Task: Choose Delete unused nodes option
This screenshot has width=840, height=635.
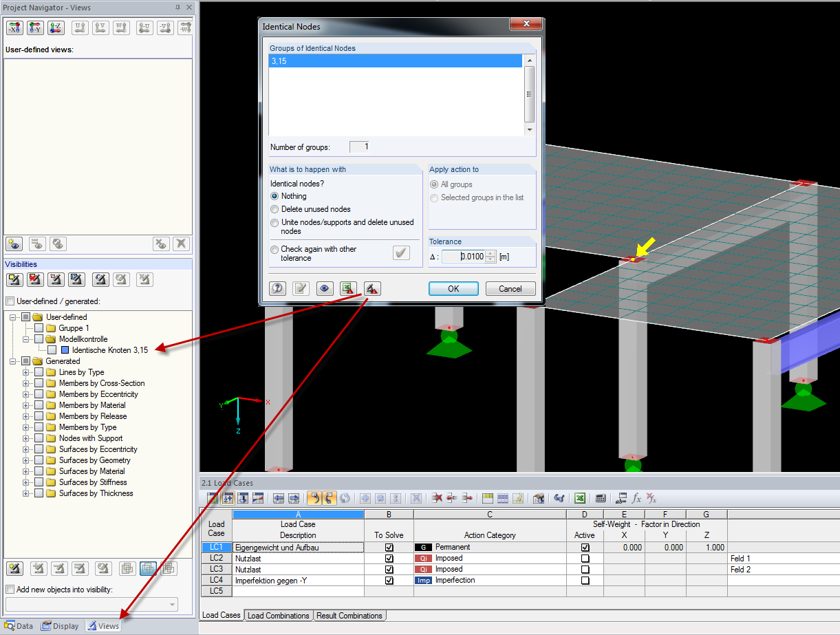Action: tap(275, 209)
